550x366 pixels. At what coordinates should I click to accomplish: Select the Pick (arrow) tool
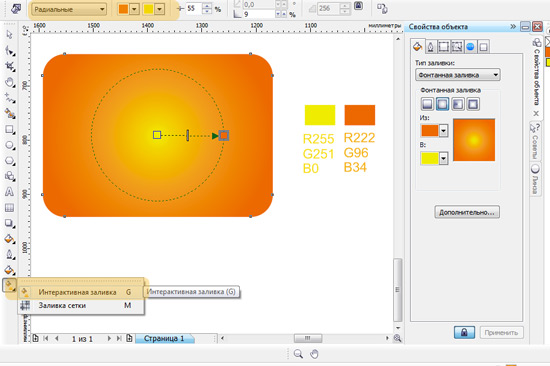point(9,34)
